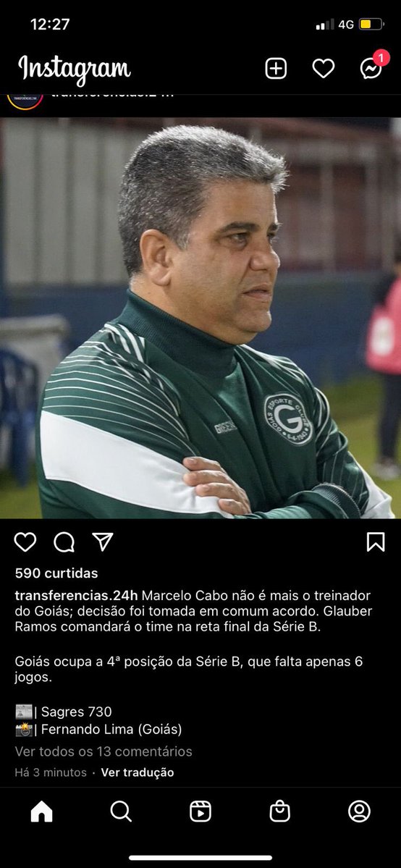The image size is (401, 868).
Task: Tap the Instagram logo in header
Action: coord(75,69)
